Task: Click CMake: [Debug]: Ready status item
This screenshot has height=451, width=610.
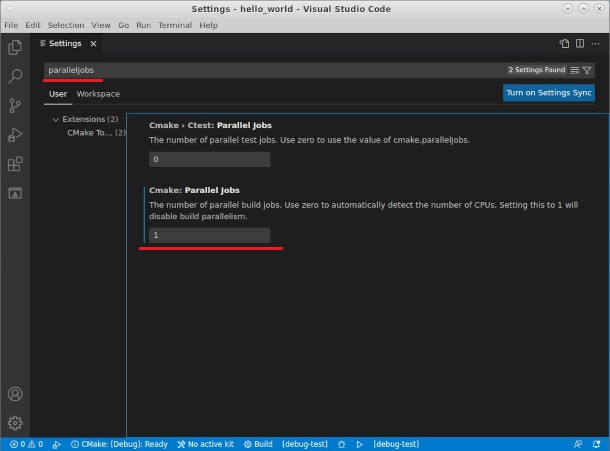Action: tap(119, 444)
